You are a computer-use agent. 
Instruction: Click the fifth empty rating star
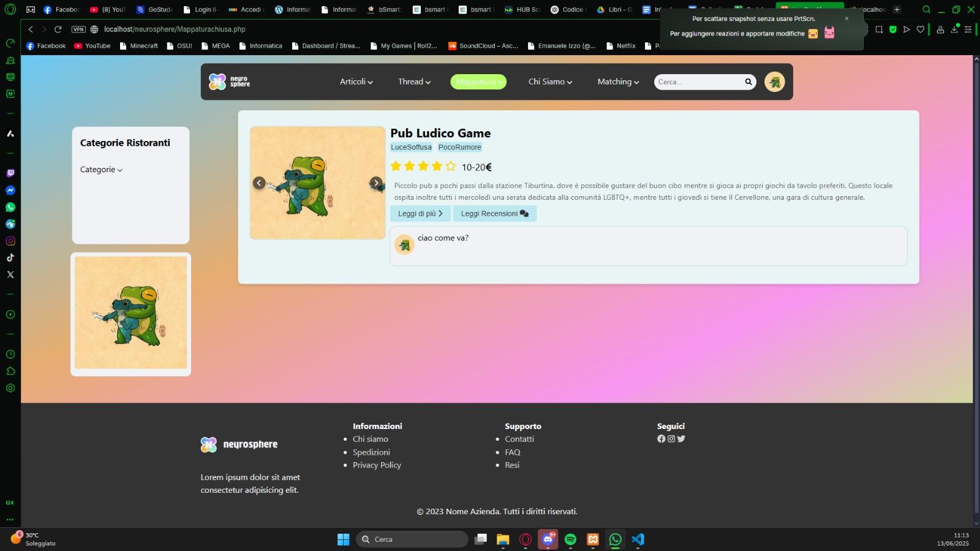(x=450, y=166)
